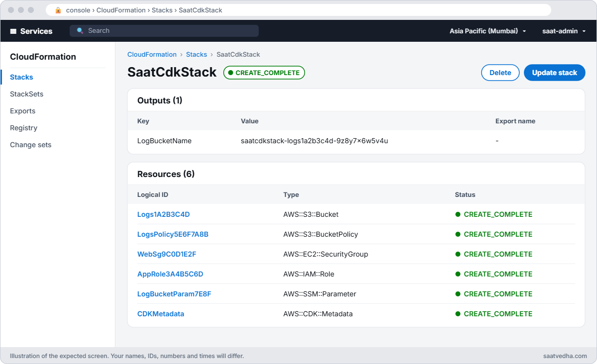Open the Services grid menu icon

[13, 31]
